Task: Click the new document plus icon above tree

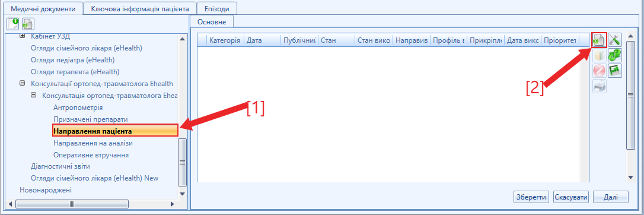Action: tap(13, 24)
